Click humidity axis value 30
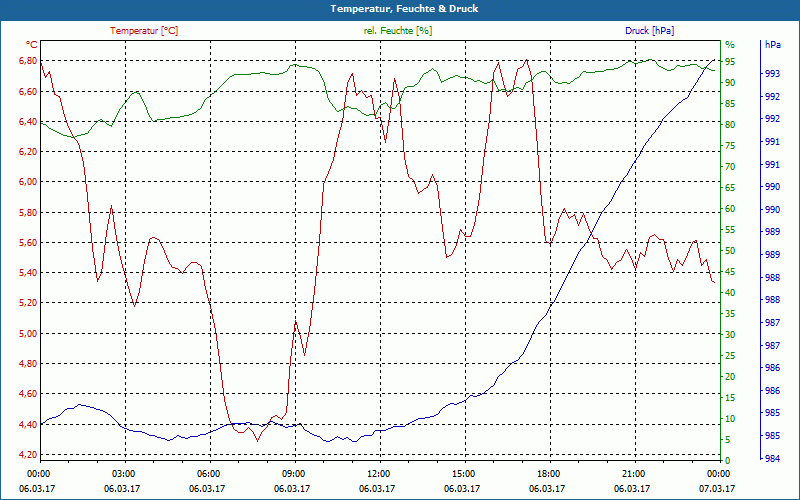This screenshot has width=800, height=500. [x=730, y=335]
